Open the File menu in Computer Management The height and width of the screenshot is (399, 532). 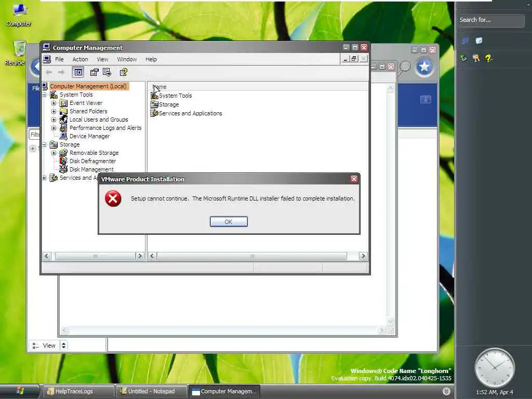(x=59, y=59)
